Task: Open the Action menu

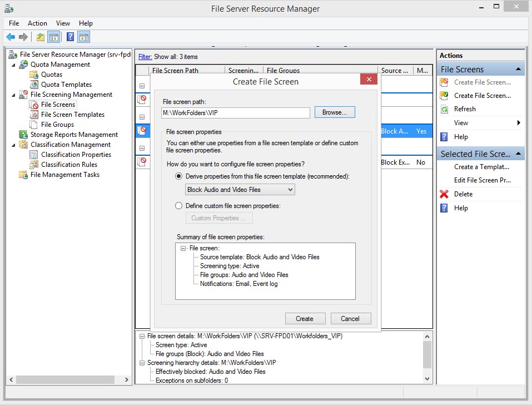Action: pyautogui.click(x=37, y=23)
